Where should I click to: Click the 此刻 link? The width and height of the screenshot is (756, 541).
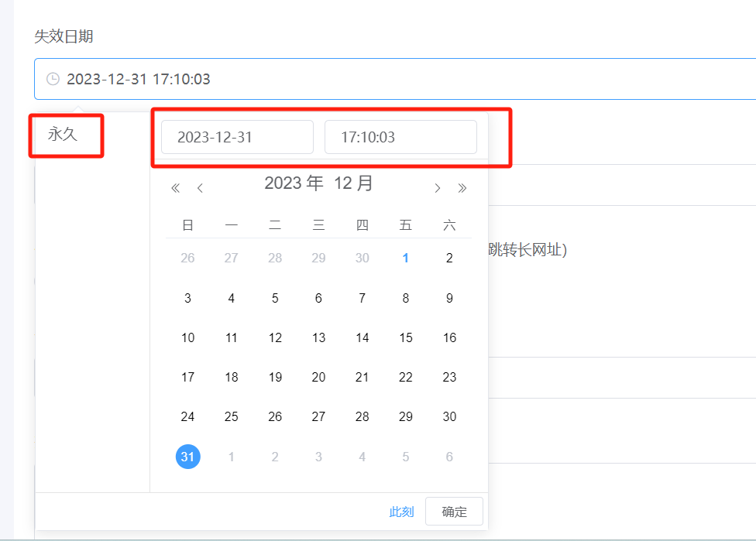tap(401, 512)
